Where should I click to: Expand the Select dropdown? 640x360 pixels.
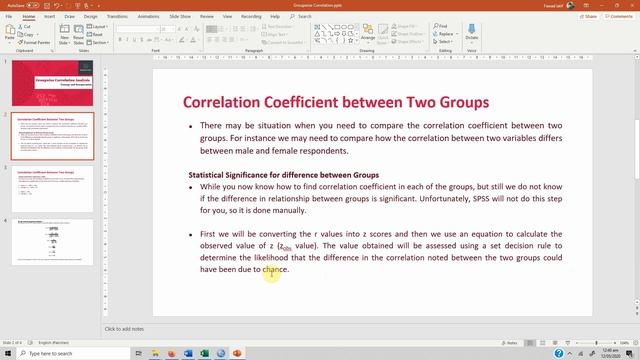coord(443,42)
